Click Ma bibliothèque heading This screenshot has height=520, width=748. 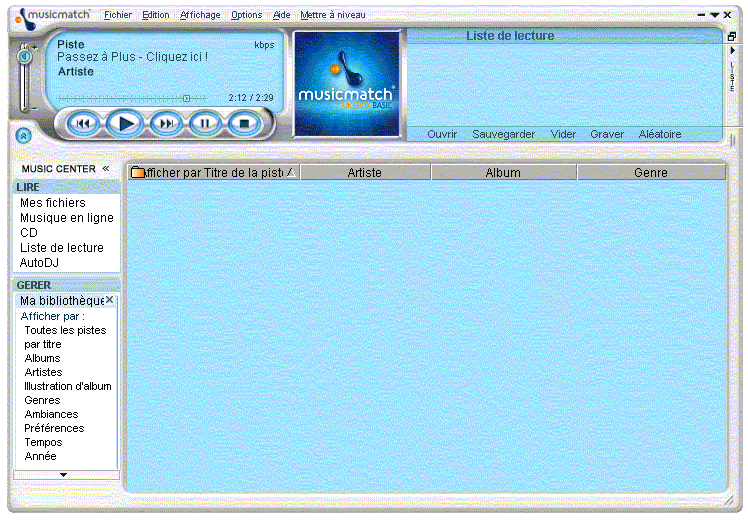pos(62,301)
